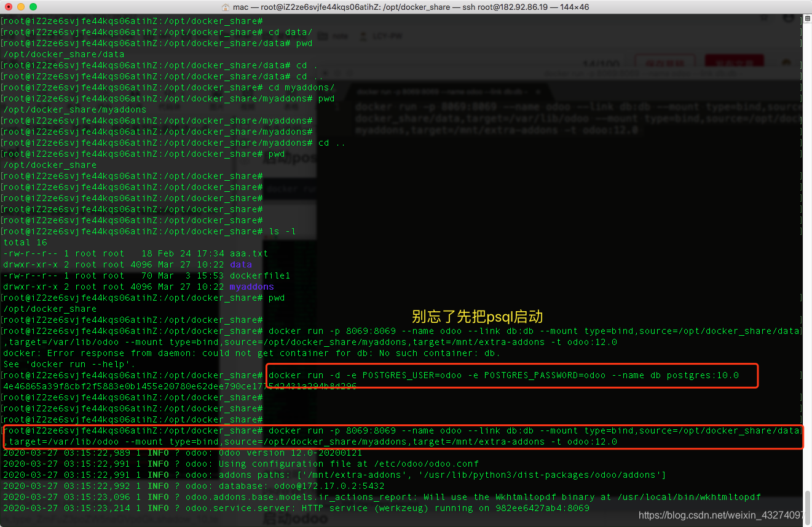Image resolution: width=812 pixels, height=527 pixels.
Task: Click the 'addons paths' log line
Action: click(335, 475)
